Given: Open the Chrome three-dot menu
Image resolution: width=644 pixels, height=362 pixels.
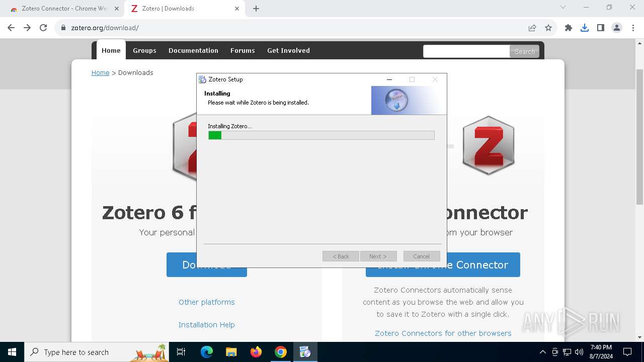Looking at the screenshot, I should (632, 28).
